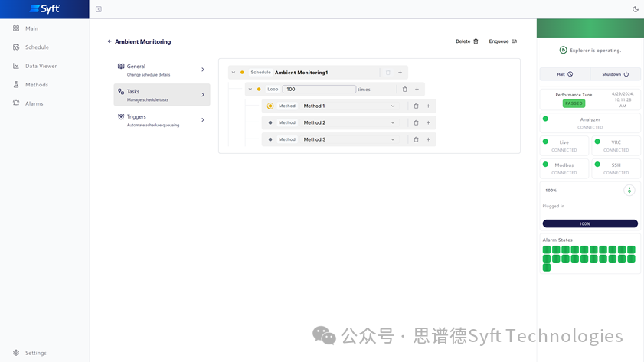Add an item with the Schedule row plus icon

coord(400,72)
